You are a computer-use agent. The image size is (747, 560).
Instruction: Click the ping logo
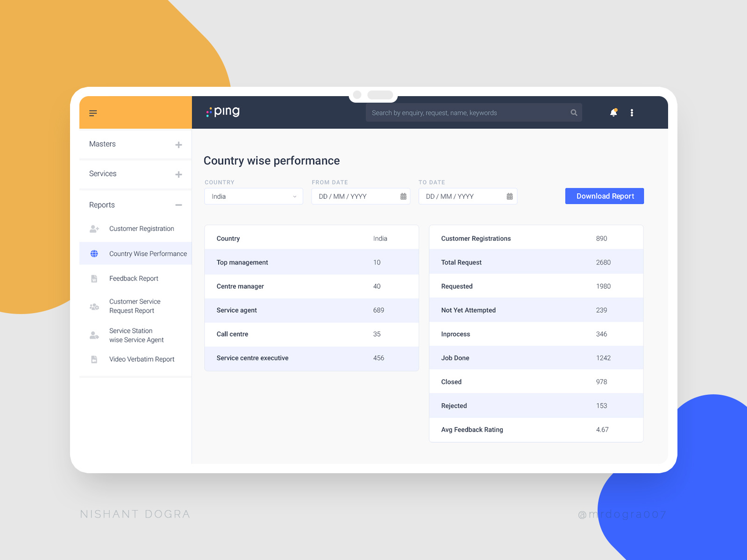pos(222,112)
